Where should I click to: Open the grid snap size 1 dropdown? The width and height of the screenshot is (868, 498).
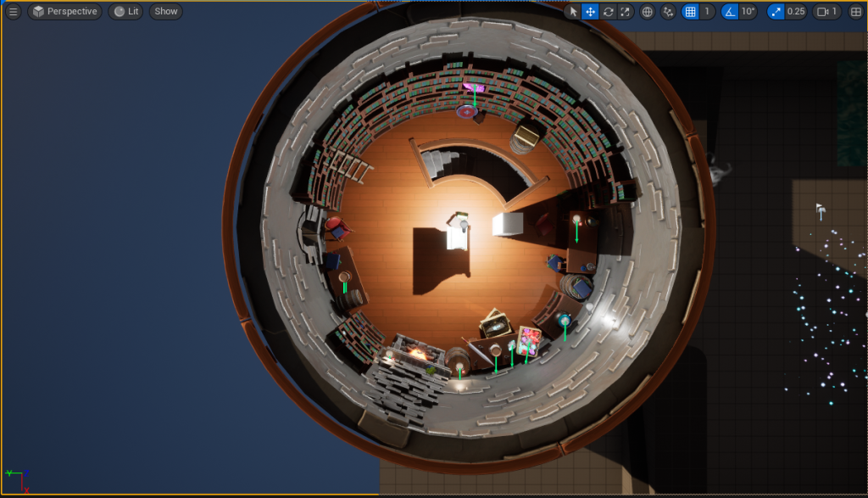coord(708,12)
